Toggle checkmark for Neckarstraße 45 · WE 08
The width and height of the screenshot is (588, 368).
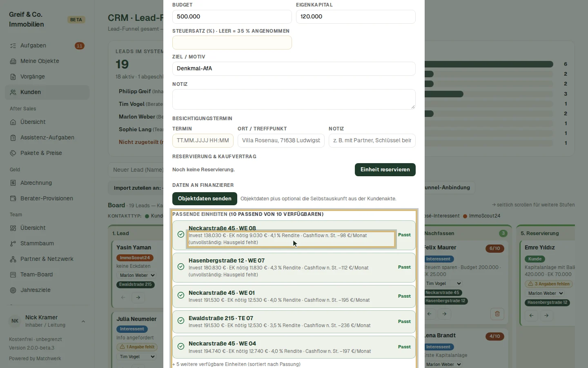(181, 234)
